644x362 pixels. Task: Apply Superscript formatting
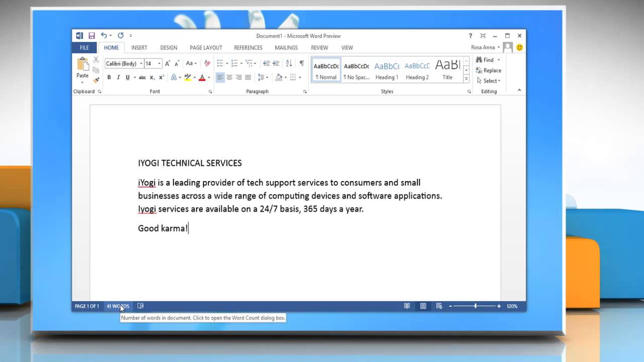(162, 77)
